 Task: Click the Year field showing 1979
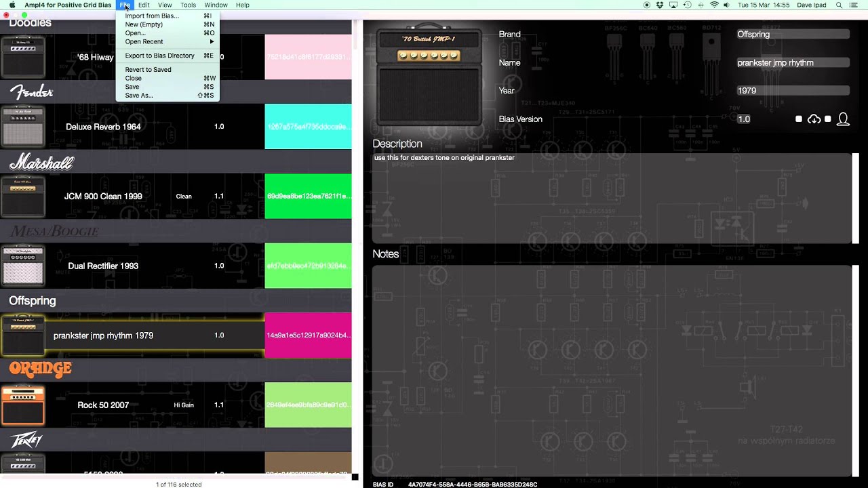click(x=792, y=90)
